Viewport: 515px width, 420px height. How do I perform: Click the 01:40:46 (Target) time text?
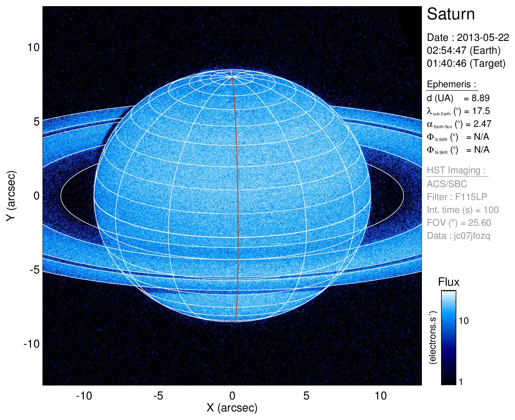[466, 63]
